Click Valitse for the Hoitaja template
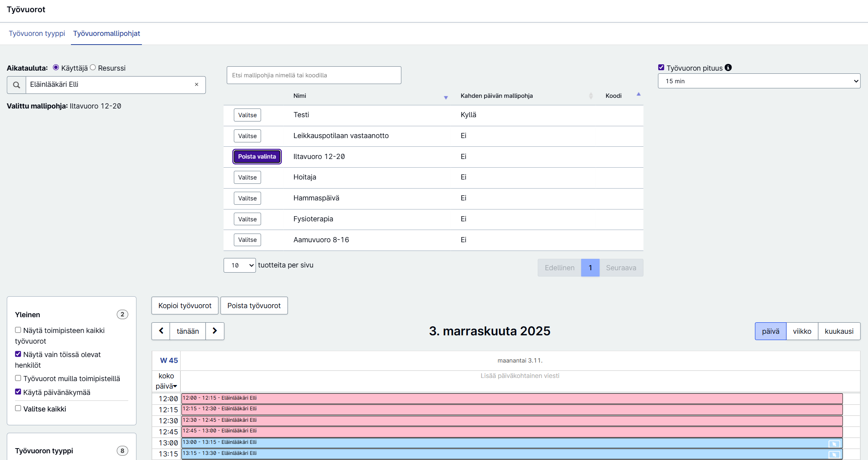This screenshot has height=460, width=868. tap(247, 178)
